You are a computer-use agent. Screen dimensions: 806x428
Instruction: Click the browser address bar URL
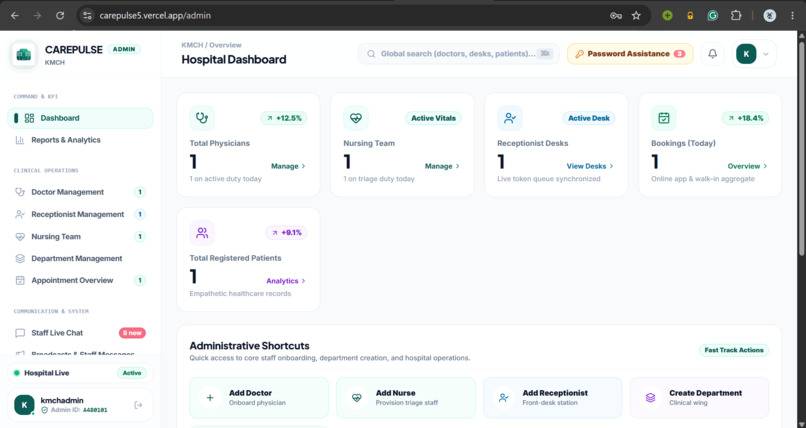[155, 15]
